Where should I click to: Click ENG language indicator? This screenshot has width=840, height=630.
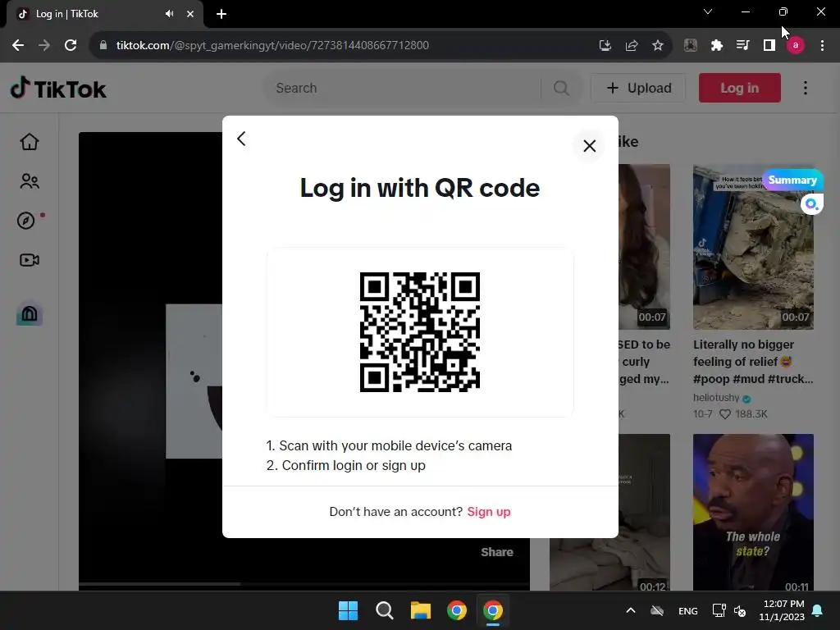[688, 610]
